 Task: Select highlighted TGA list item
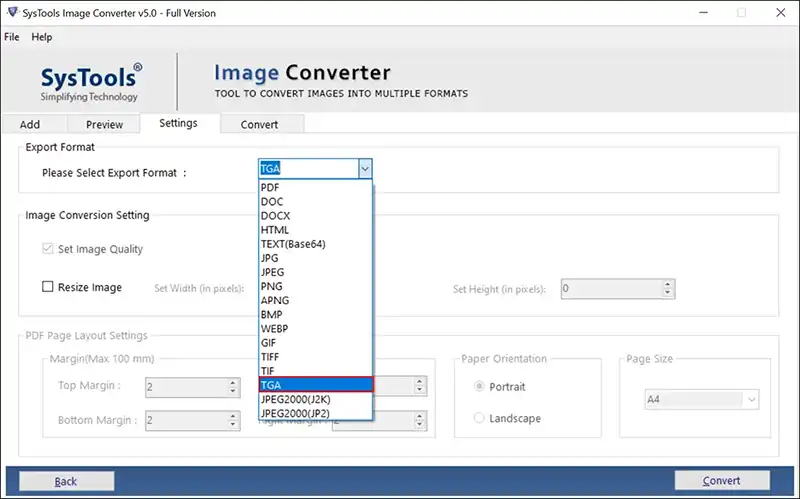[316, 385]
